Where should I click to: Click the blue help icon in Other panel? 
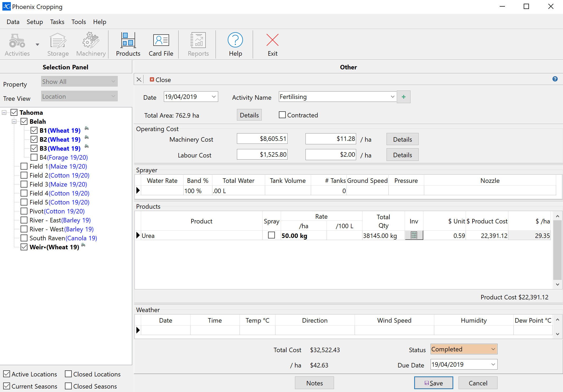555,79
